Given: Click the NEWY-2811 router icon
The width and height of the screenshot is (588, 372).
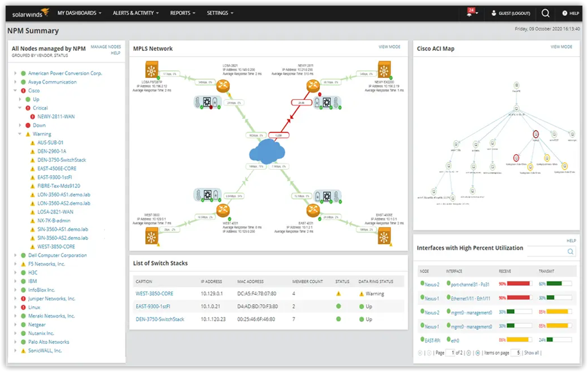Looking at the screenshot, I should tap(313, 86).
